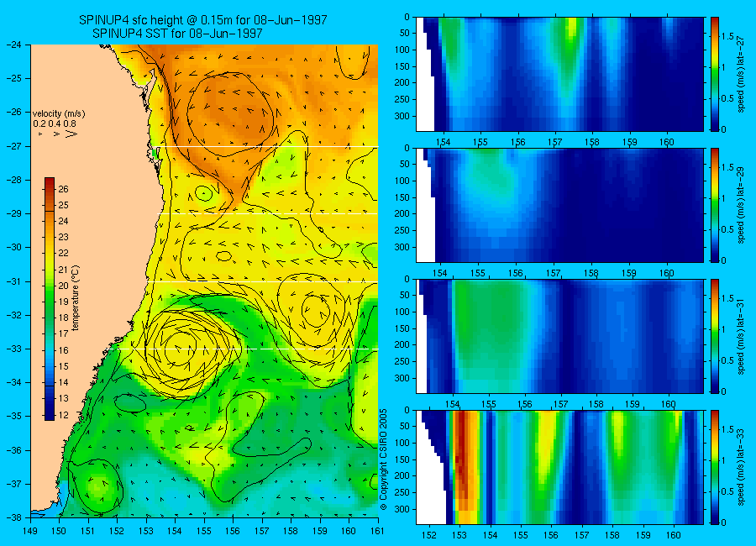Click the "speed (m/s) lat=-27" axis label
The width and height of the screenshot is (756, 546).
[741, 74]
